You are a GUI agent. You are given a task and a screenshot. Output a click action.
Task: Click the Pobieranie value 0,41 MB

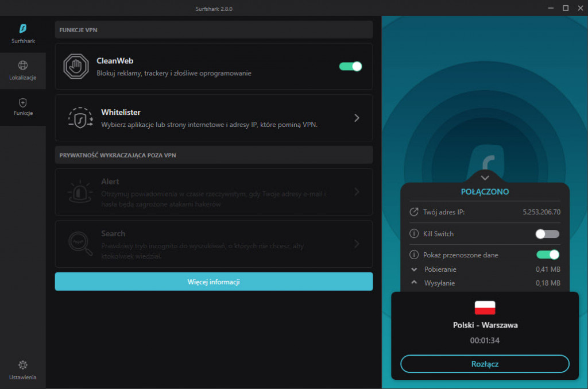pos(548,269)
